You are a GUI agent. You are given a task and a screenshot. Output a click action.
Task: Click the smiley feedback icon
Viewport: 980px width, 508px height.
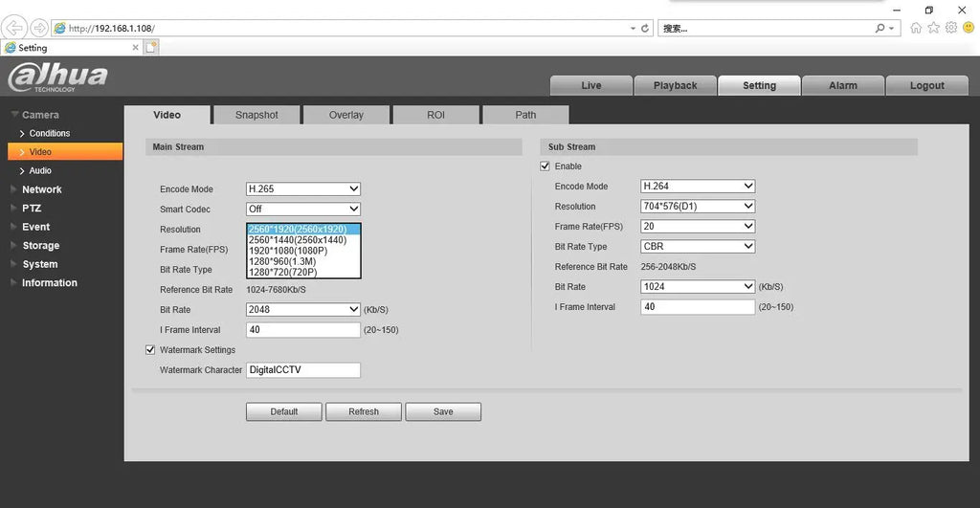coord(968,28)
